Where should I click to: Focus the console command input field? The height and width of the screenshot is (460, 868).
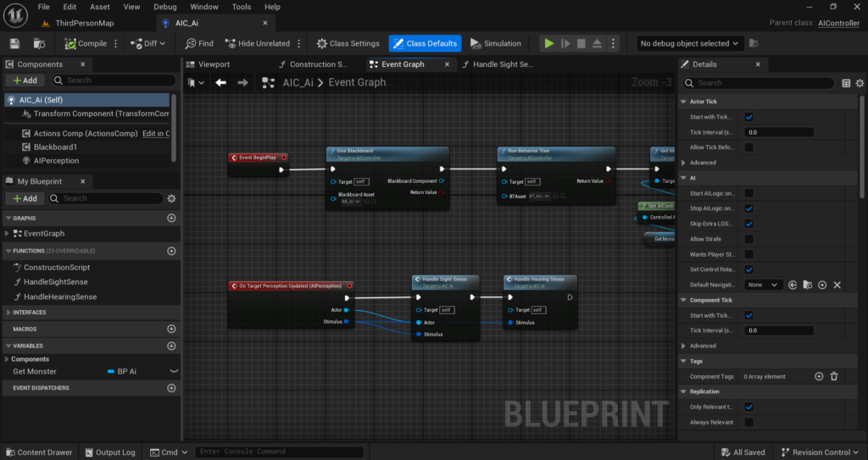click(x=279, y=452)
